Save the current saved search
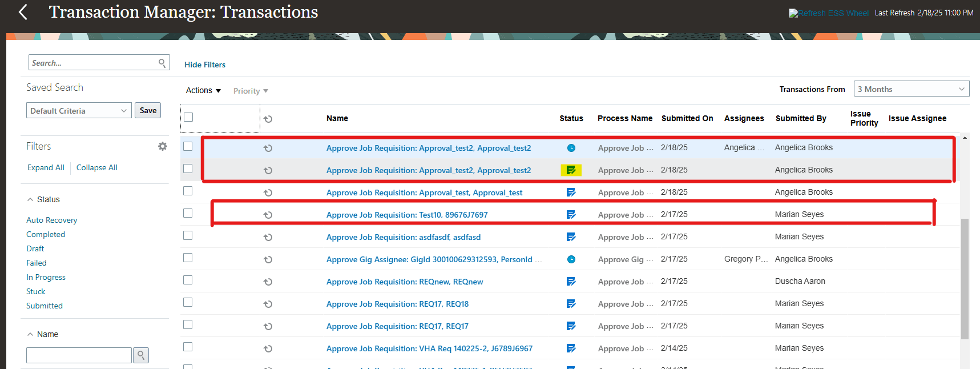This screenshot has width=980, height=369. click(x=148, y=110)
